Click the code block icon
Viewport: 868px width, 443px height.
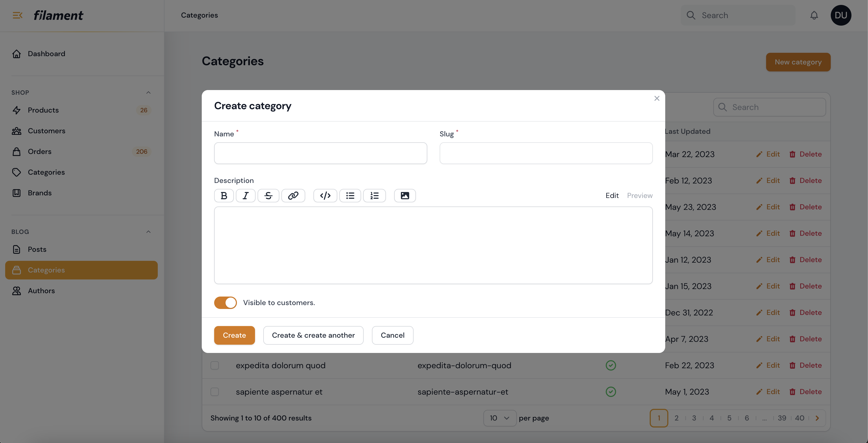pyautogui.click(x=325, y=196)
